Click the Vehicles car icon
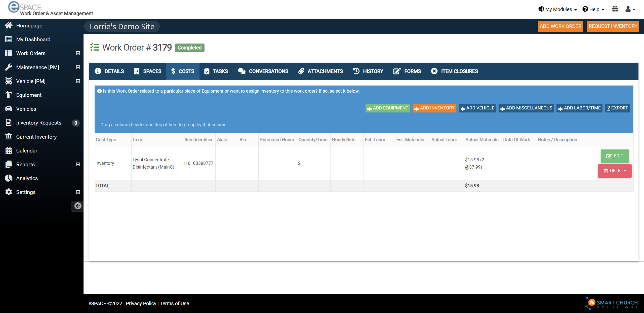Screen dimensions: 644x313 point(9,109)
